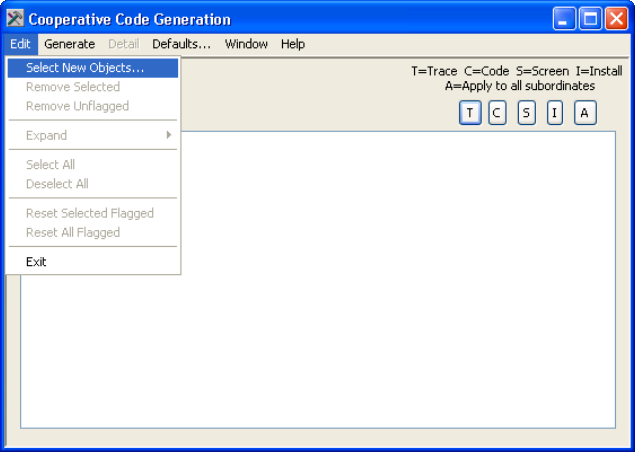Choose Exit from the Edit menu
This screenshot has width=635, height=452.
[x=93, y=262]
